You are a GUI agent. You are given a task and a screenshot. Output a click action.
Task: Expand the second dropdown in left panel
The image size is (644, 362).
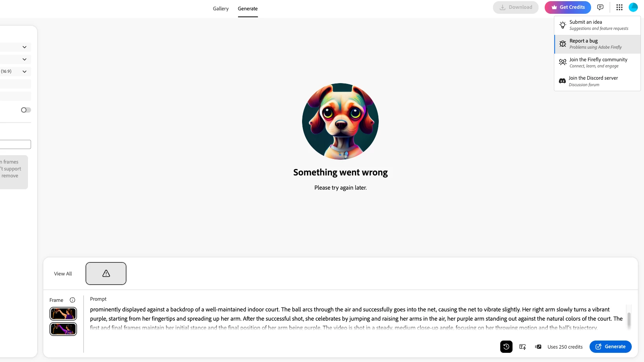pyautogui.click(x=15, y=59)
